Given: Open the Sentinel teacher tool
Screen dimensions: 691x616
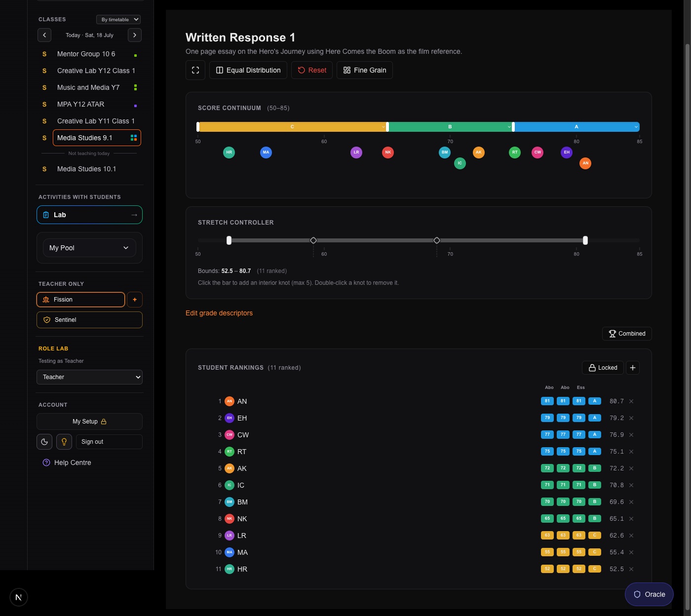Looking at the screenshot, I should [x=89, y=320].
